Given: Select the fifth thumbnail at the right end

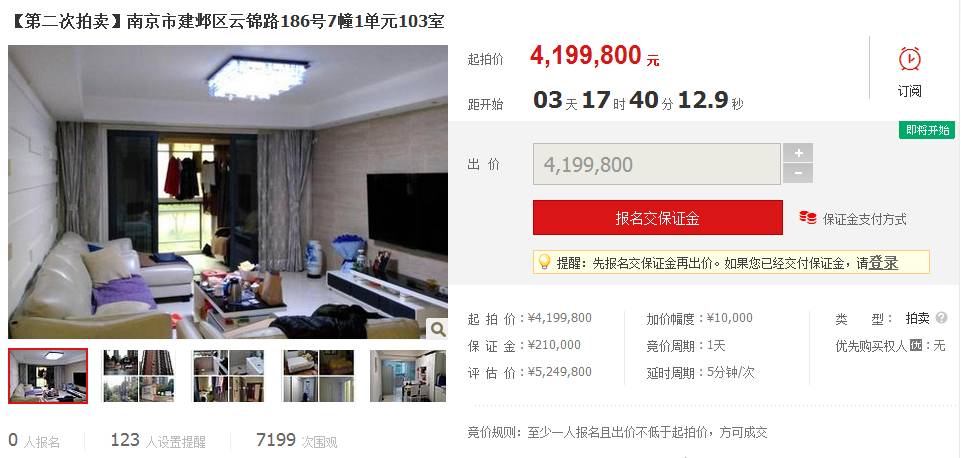Looking at the screenshot, I should point(408,376).
